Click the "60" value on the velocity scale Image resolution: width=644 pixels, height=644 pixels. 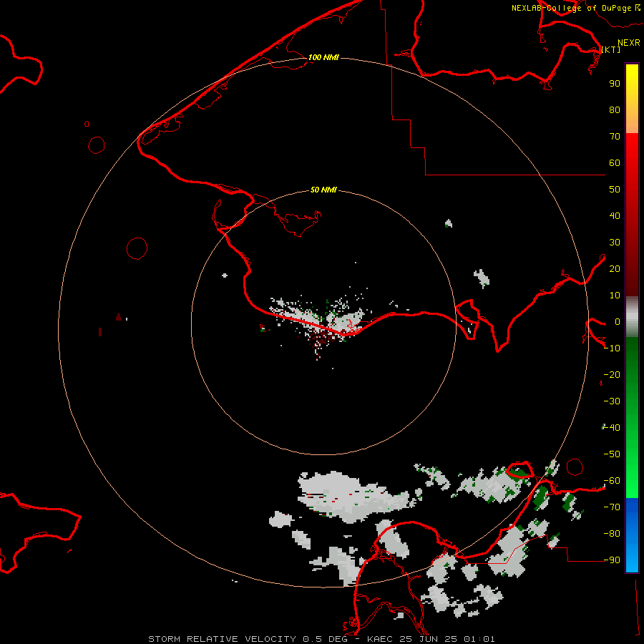pos(615,162)
